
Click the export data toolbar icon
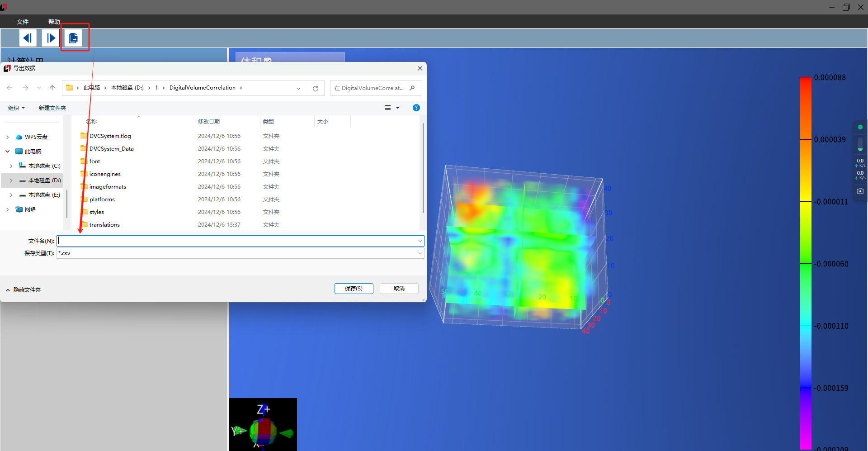point(73,38)
